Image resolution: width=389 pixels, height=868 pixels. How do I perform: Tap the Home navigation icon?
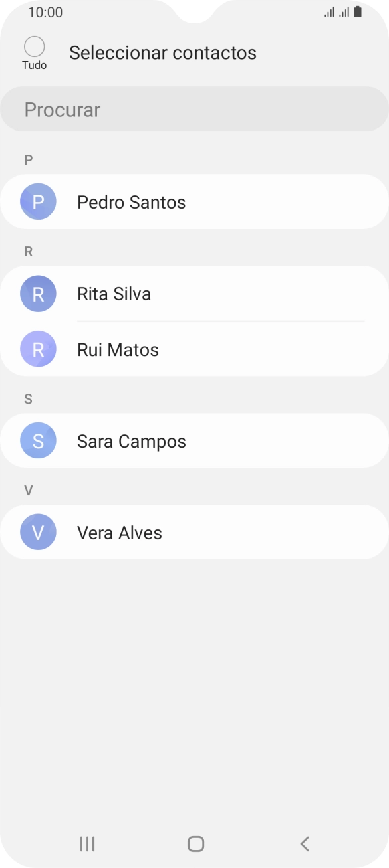click(x=194, y=844)
